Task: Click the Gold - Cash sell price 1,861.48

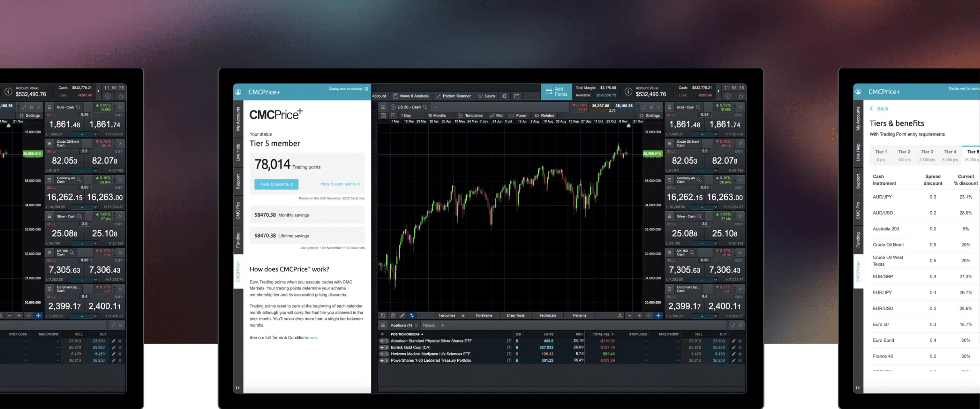Action: pyautogui.click(x=685, y=125)
